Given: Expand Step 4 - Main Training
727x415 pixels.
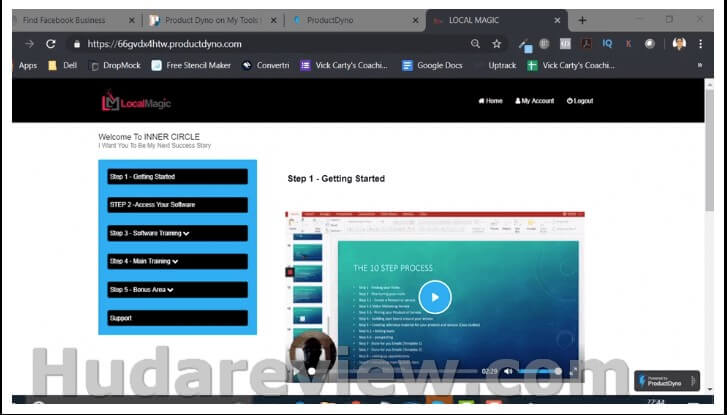Looking at the screenshot, I should [x=178, y=262].
